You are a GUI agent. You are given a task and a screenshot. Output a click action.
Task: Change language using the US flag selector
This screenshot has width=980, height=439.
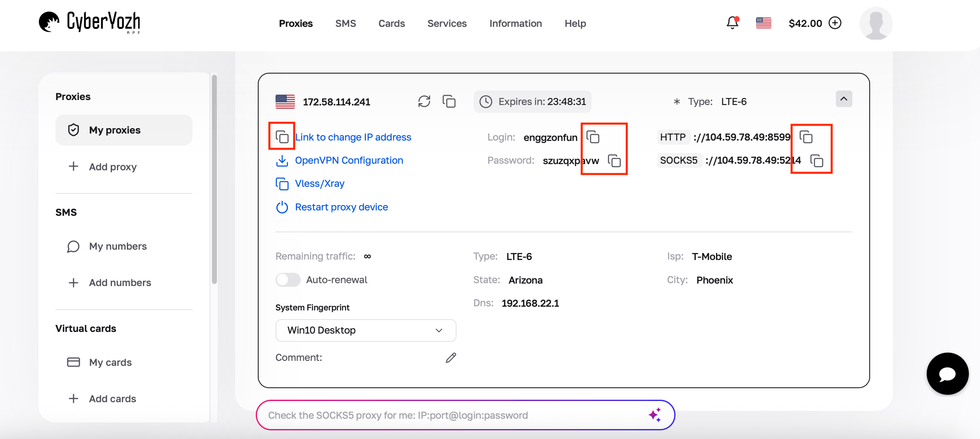(x=763, y=23)
